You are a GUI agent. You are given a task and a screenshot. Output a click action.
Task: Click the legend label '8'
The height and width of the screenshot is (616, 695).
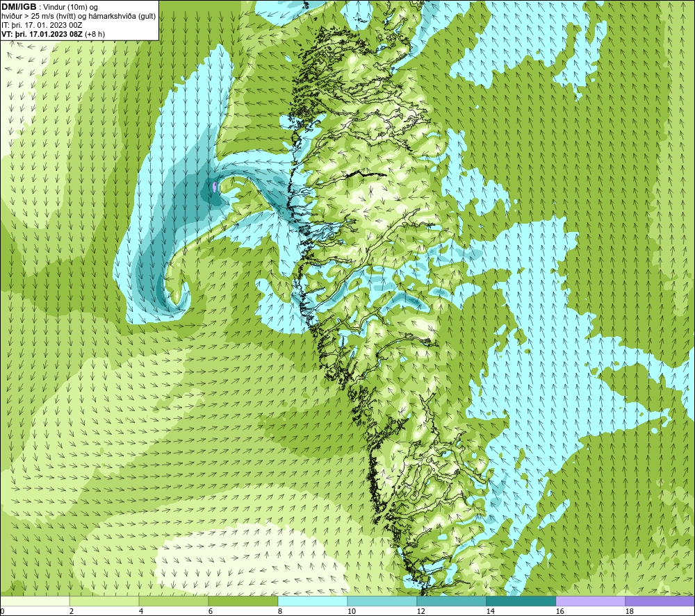pyautogui.click(x=279, y=612)
